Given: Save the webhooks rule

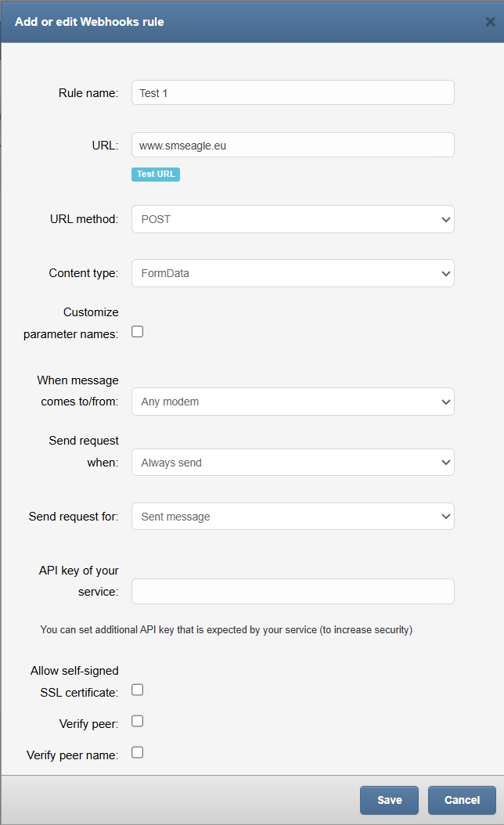Looking at the screenshot, I should click(x=389, y=800).
